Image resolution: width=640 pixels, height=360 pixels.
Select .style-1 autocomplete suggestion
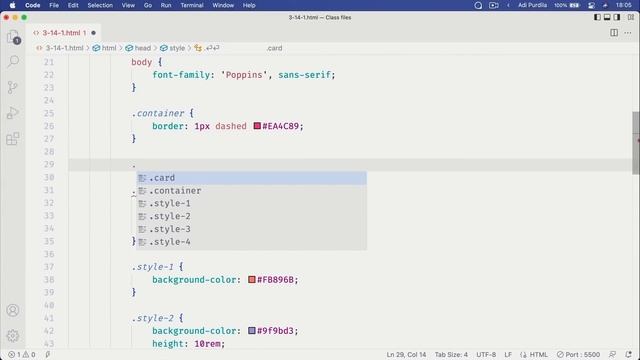[x=251, y=203]
